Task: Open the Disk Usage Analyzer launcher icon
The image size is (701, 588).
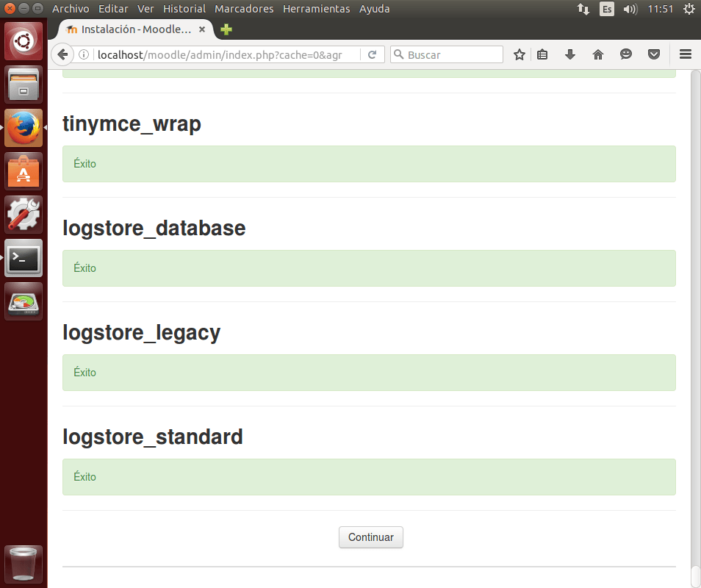Action: click(24, 301)
